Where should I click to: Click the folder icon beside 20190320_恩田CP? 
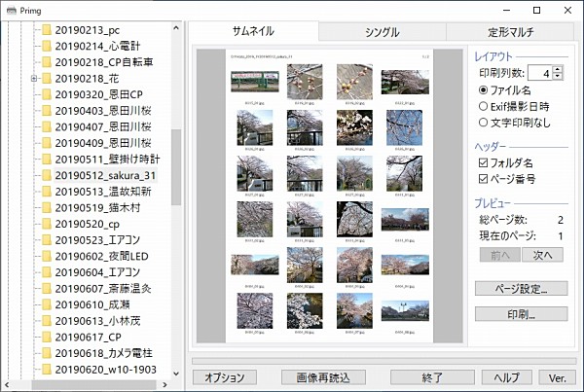pyautogui.click(x=47, y=94)
